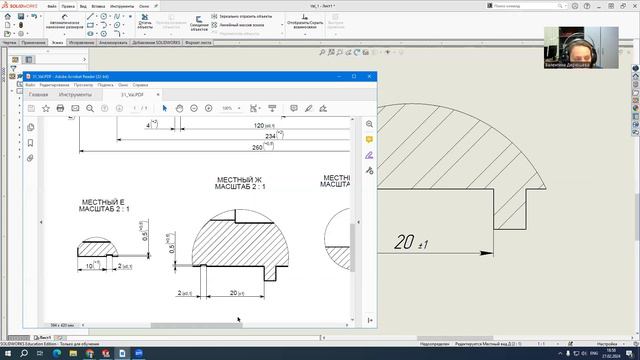Screen dimensions: 640x360
Task: Click Acrobat zoom in plus icon
Action: click(x=209, y=108)
